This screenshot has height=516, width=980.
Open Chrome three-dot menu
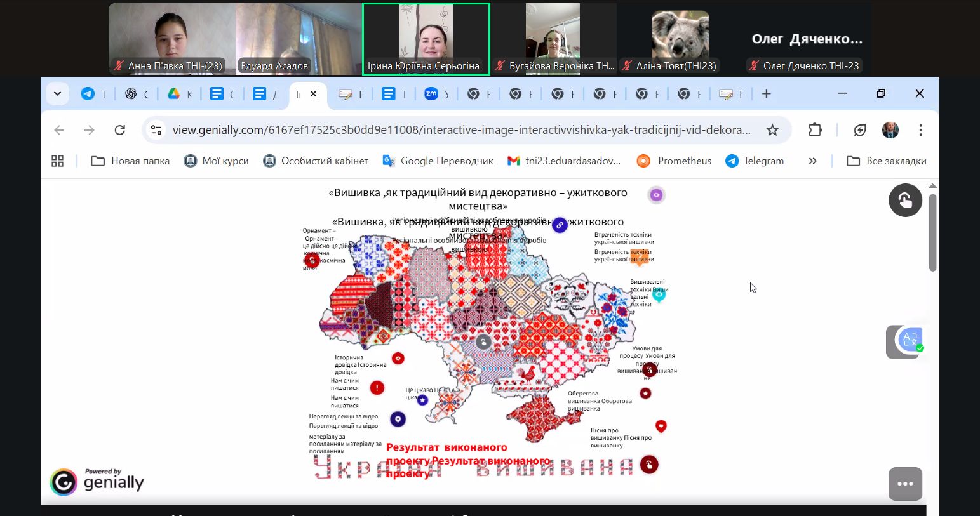[920, 130]
